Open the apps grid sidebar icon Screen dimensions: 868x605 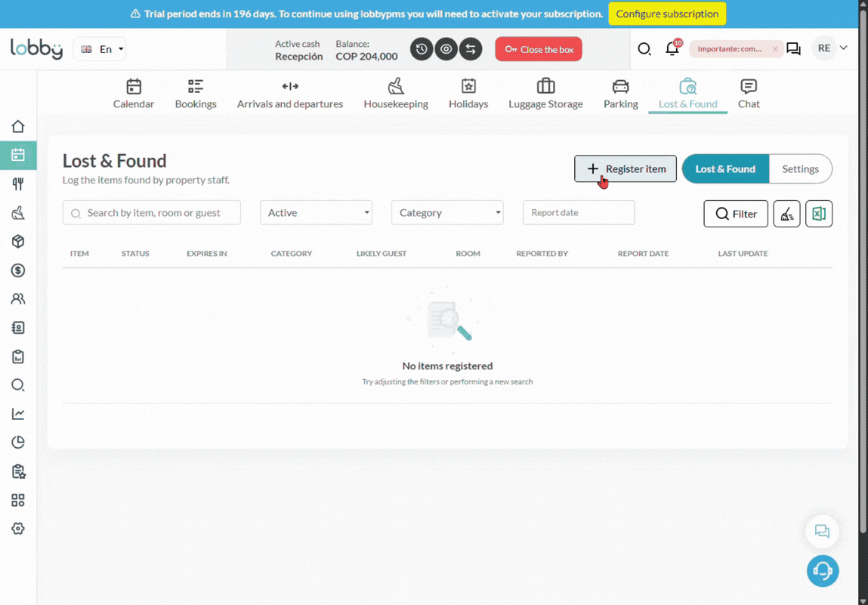tap(17, 500)
